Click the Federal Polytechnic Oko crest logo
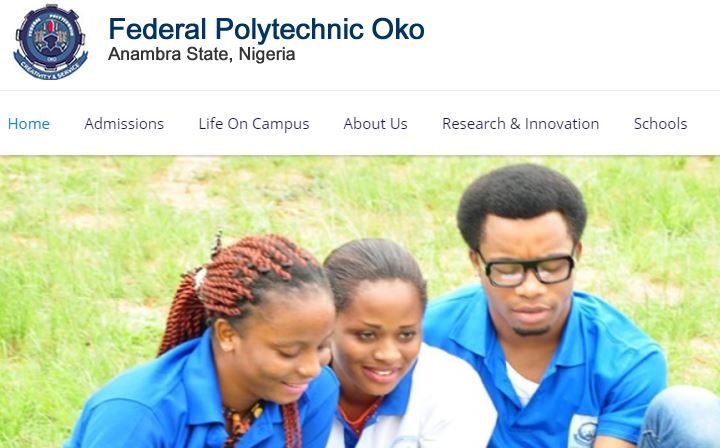 (x=51, y=42)
